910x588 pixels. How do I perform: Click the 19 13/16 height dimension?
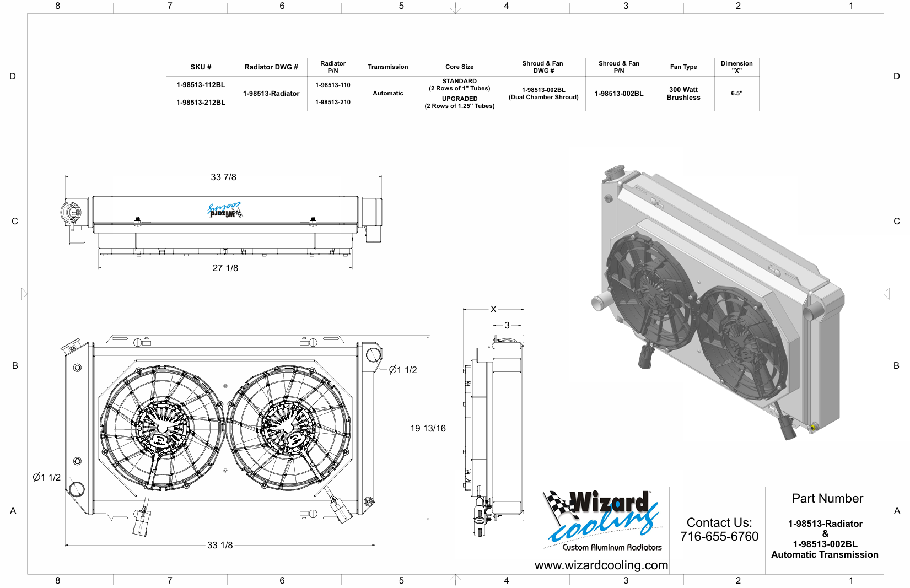coord(428,428)
